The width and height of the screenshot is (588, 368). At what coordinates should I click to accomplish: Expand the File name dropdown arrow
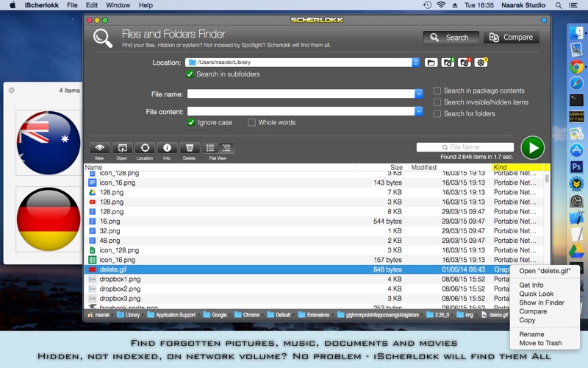[x=419, y=93]
